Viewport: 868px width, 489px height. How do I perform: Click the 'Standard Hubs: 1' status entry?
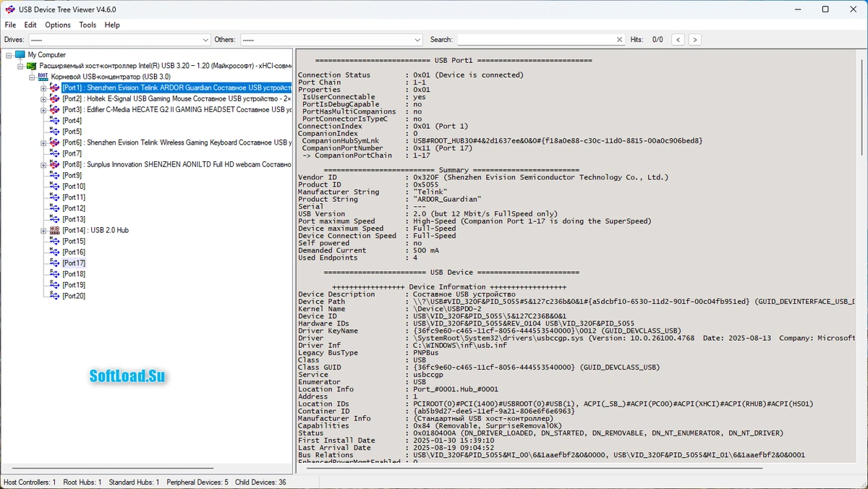point(133,482)
